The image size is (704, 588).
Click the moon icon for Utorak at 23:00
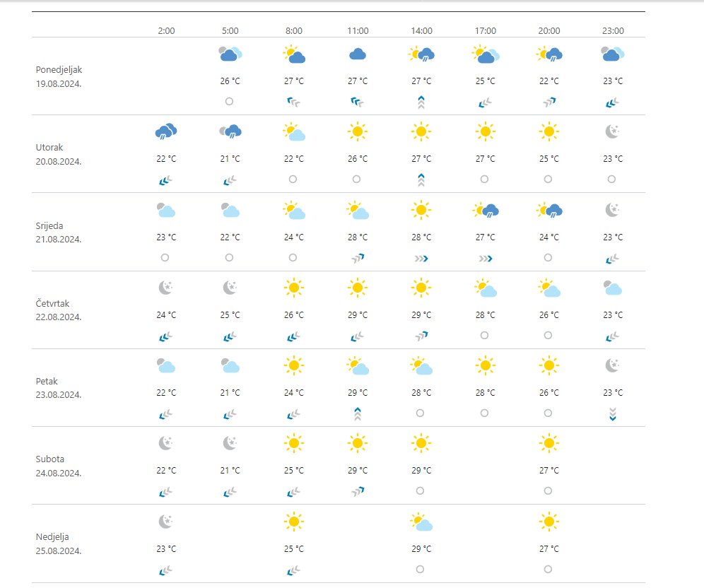(613, 131)
